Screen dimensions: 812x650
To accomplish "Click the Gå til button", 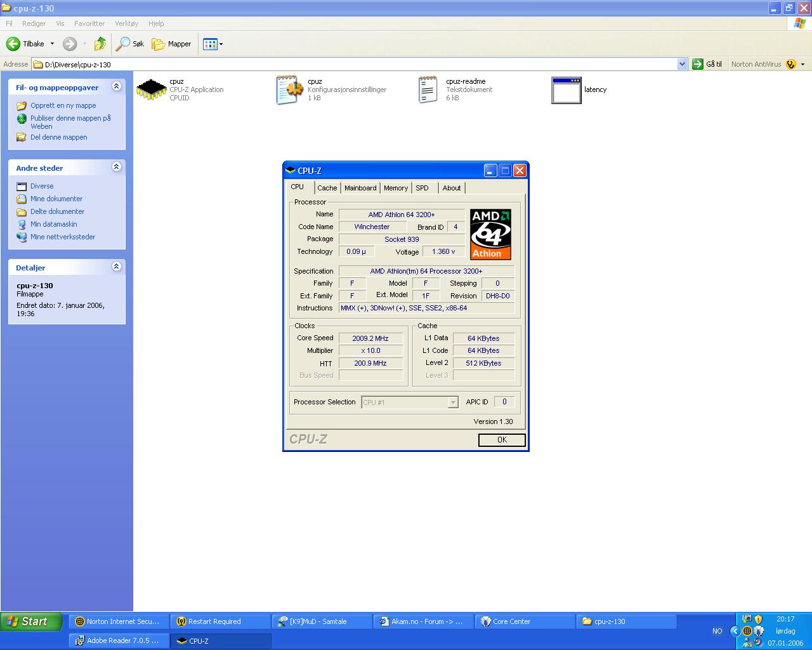I will tap(707, 64).
